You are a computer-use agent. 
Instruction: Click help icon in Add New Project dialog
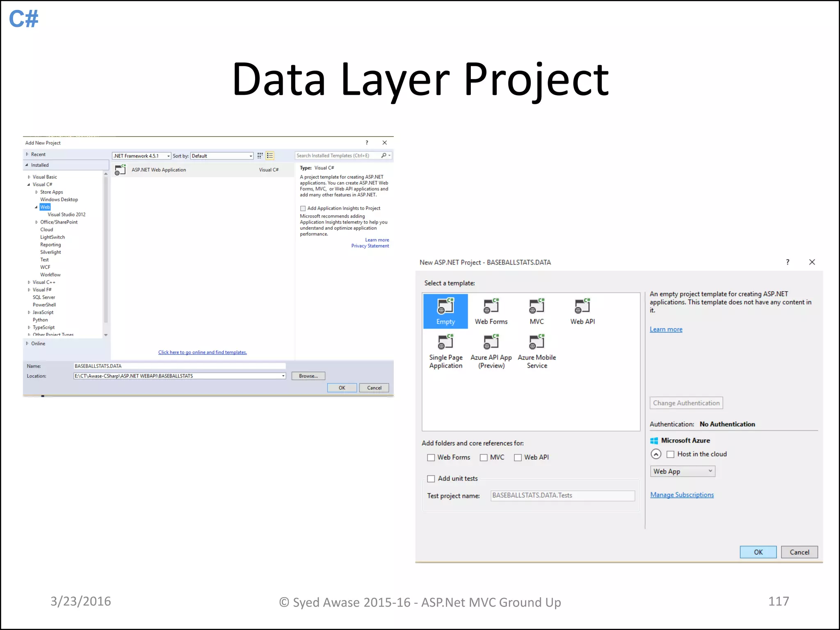point(367,143)
